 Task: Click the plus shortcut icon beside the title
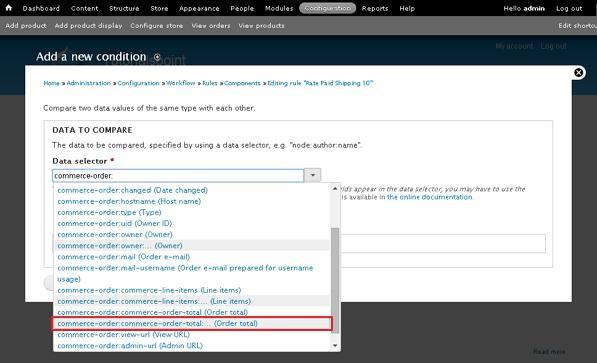click(x=157, y=57)
